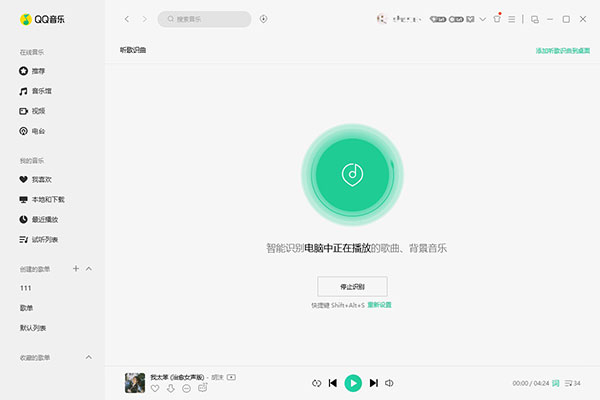Screen dimensions: 600x400
Task: Click the 停止识别 button
Action: pos(352,287)
